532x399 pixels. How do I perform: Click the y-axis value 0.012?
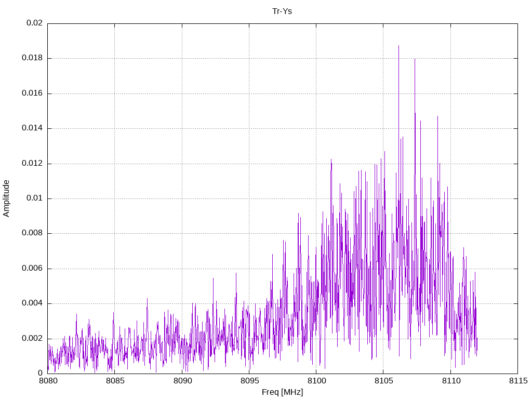coord(32,164)
